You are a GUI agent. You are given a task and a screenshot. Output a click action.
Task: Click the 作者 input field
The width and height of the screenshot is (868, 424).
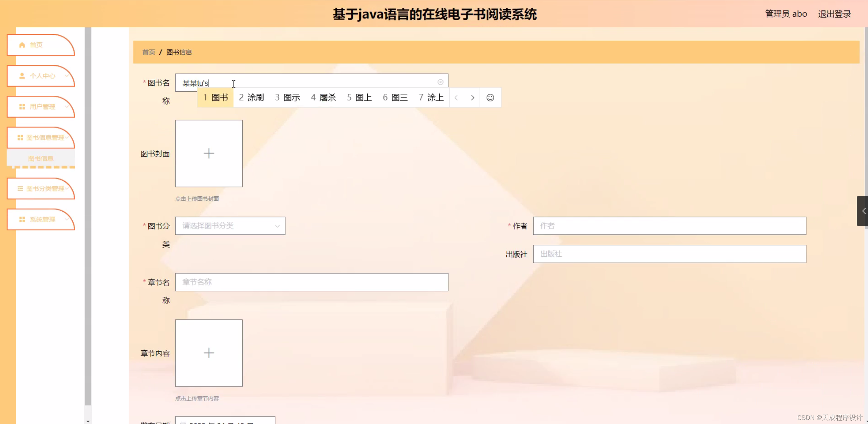point(670,226)
